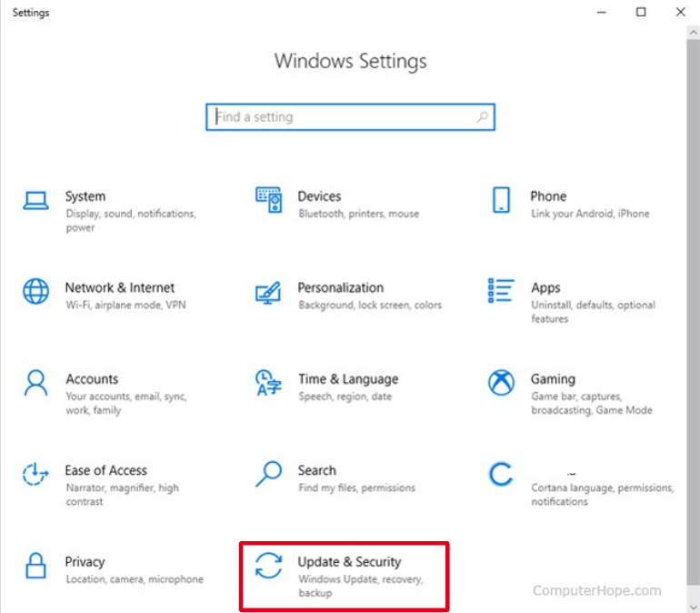The image size is (700, 613).
Task: Open the Update & Security arrows icon
Action: point(268,565)
